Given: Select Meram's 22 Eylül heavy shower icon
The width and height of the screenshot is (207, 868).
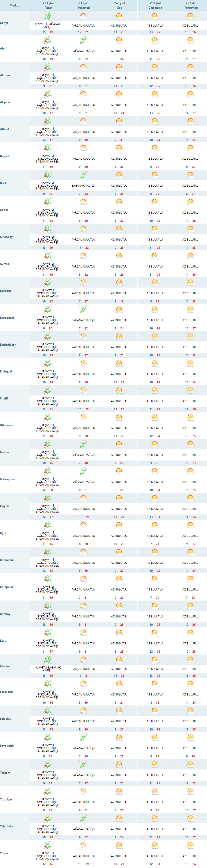Looking at the screenshot, I should [48, 659].
